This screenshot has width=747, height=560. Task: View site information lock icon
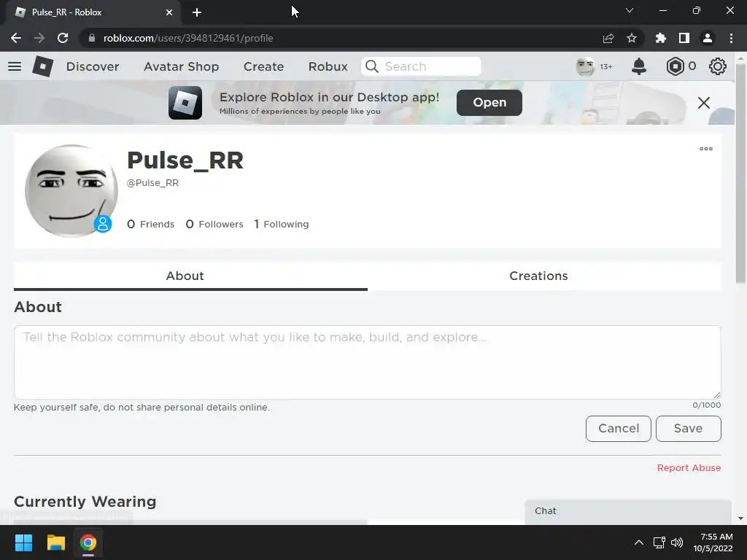coord(92,38)
